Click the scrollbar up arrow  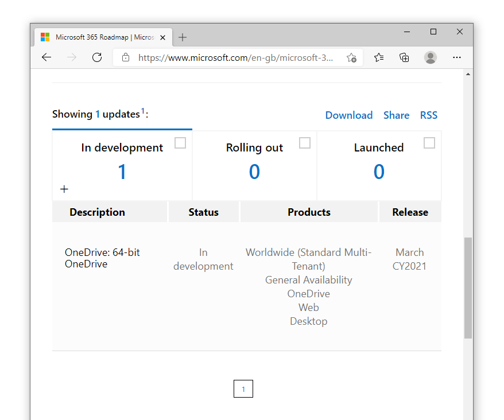[468, 74]
